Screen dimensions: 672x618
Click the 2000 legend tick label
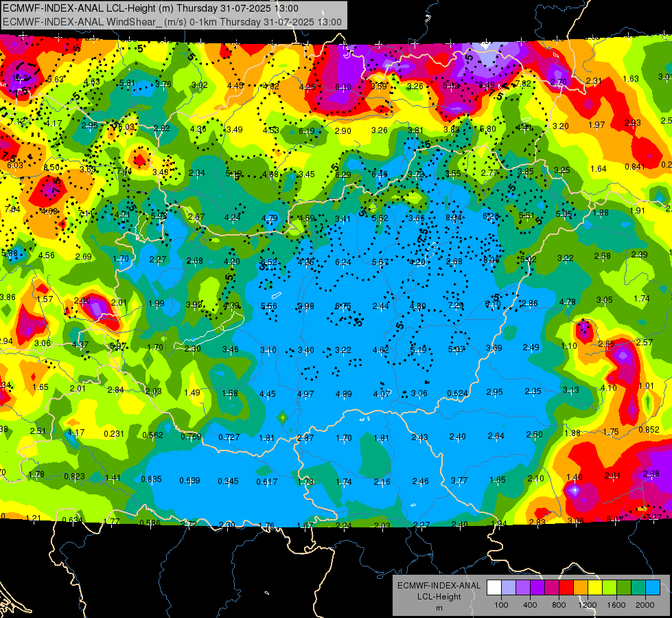coord(645,605)
